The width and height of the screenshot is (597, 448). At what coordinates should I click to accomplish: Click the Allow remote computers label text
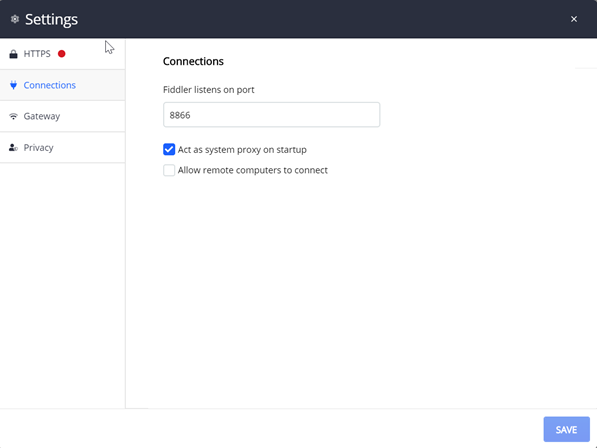252,170
